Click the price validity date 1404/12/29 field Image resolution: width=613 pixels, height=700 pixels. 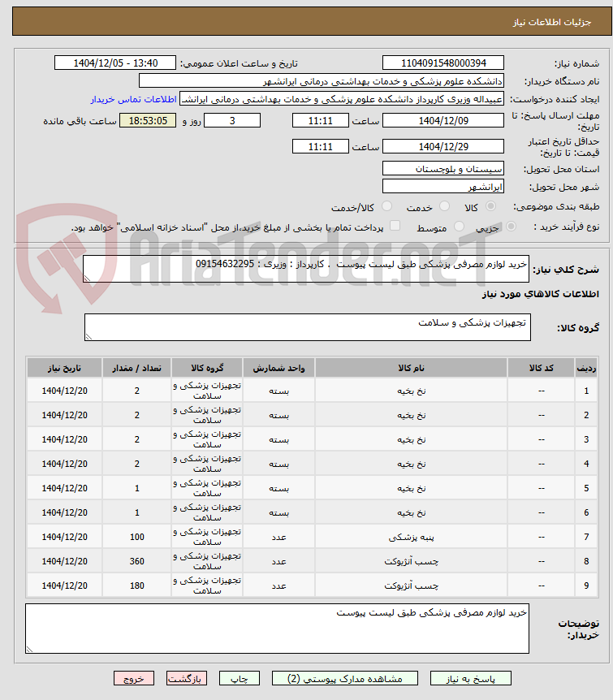(443, 146)
